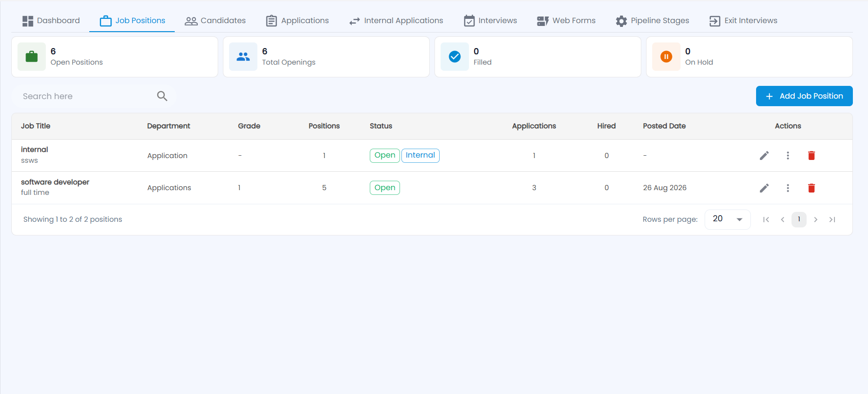Viewport: 868px width, 394px height.
Task: Jump to the last page
Action: tap(832, 219)
